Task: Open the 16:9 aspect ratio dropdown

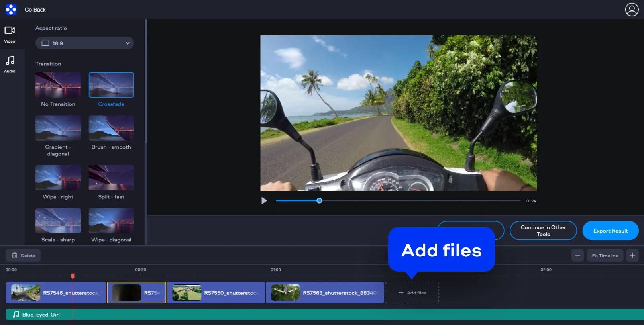Action: [84, 43]
